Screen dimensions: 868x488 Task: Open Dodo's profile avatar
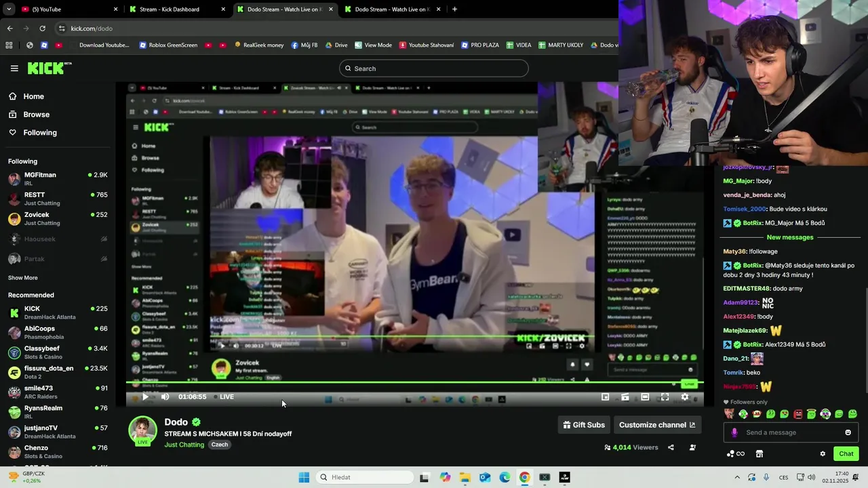(142, 431)
